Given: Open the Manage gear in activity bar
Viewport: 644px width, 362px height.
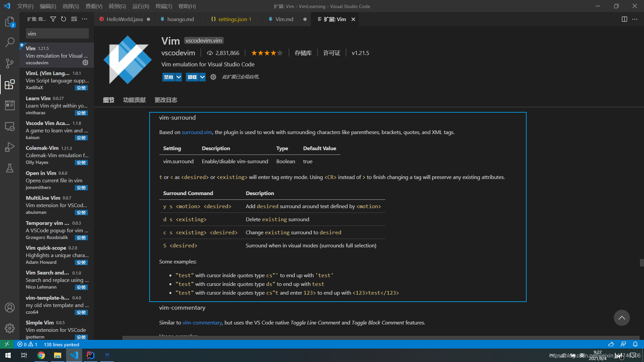Looking at the screenshot, I should click(10, 328).
